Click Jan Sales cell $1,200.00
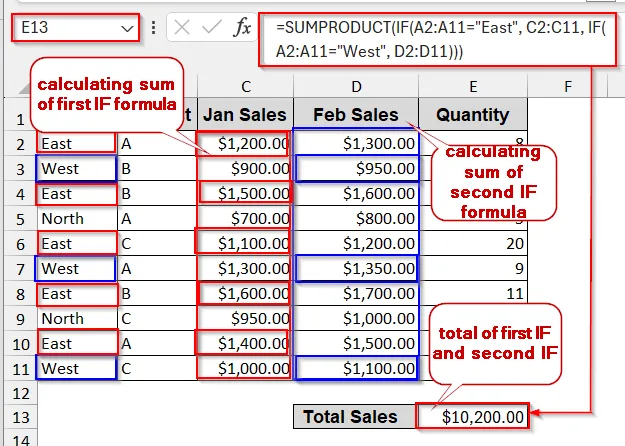625x446 pixels. [245, 143]
